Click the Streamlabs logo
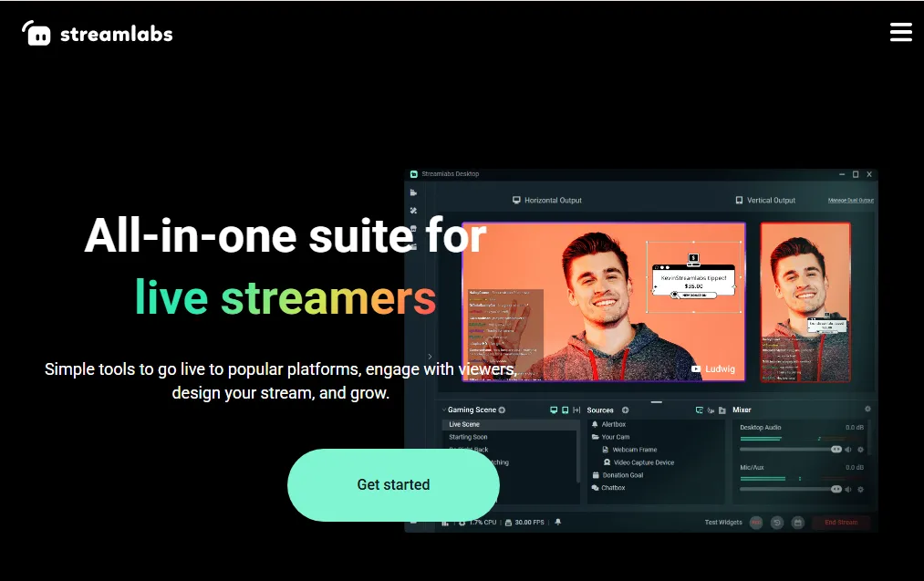The height and width of the screenshot is (581, 924). pos(98,34)
